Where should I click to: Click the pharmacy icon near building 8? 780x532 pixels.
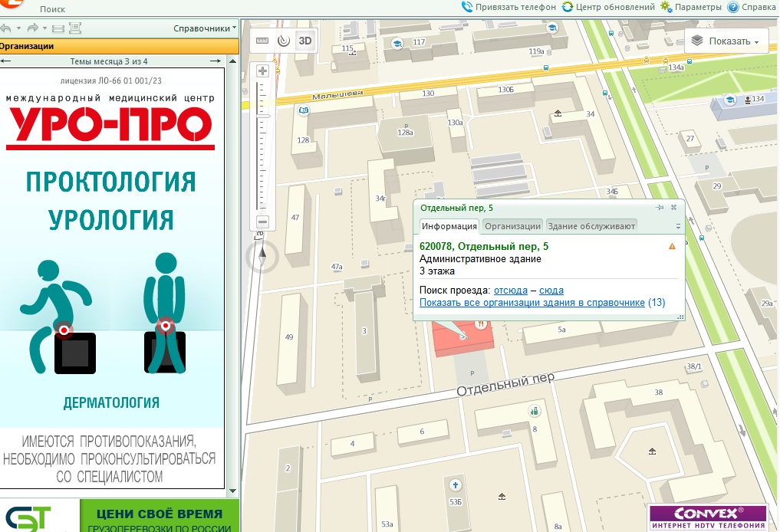pos(535,411)
